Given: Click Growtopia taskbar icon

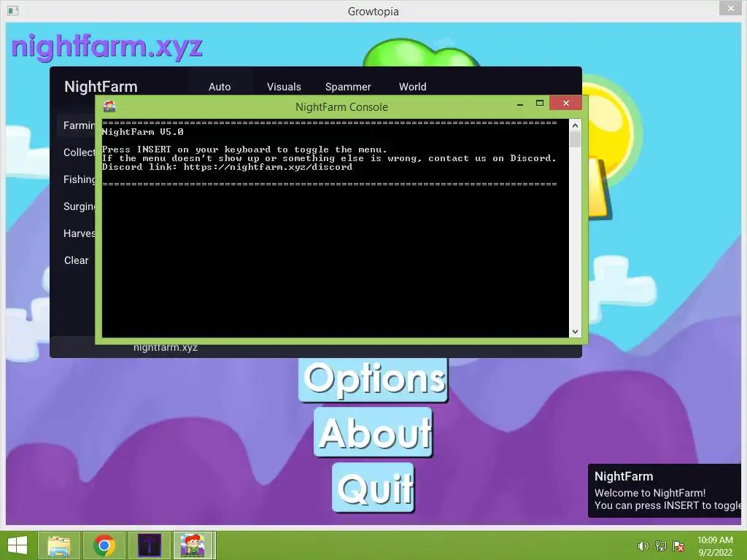Looking at the screenshot, I should (x=193, y=545).
